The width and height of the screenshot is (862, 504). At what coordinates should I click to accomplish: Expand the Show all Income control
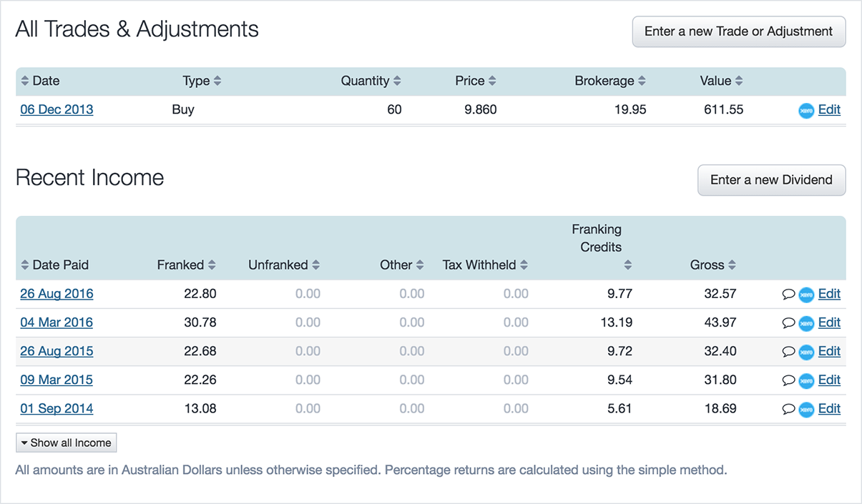point(66,443)
